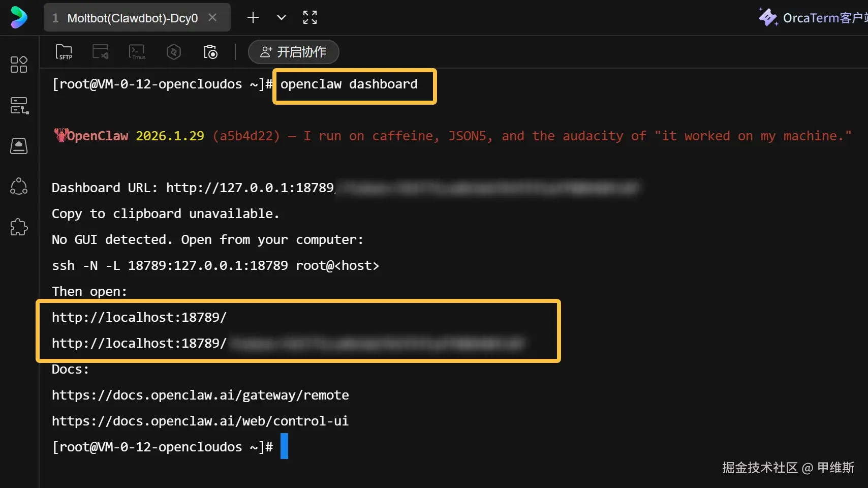
Task: Open the sidebar node cluster icon
Action: coord(19,187)
